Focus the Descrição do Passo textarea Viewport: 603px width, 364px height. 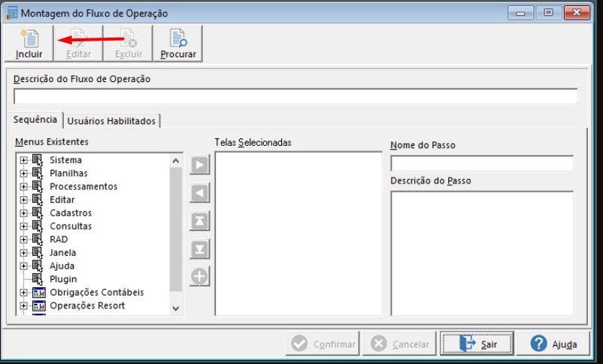click(x=482, y=253)
